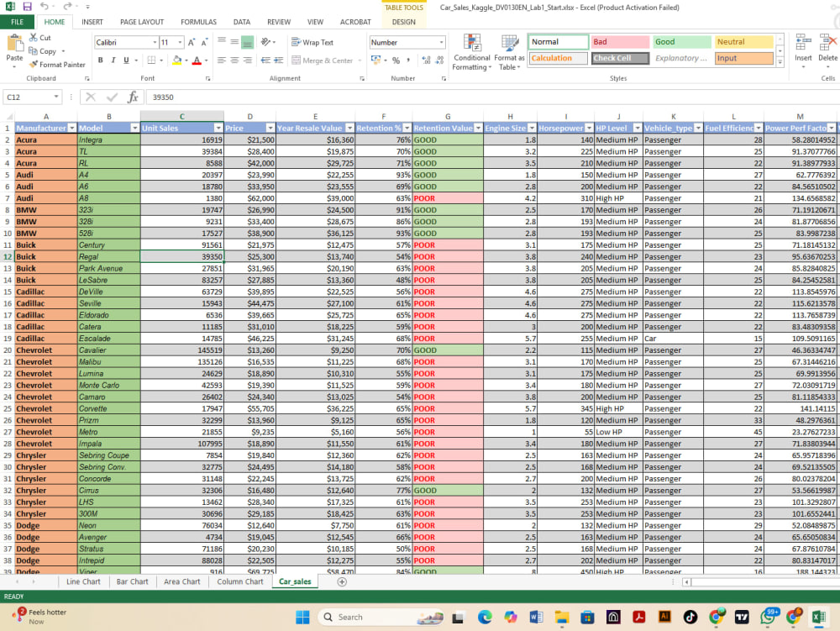Apply the Neutral cell style
The image size is (840, 631).
(x=743, y=42)
